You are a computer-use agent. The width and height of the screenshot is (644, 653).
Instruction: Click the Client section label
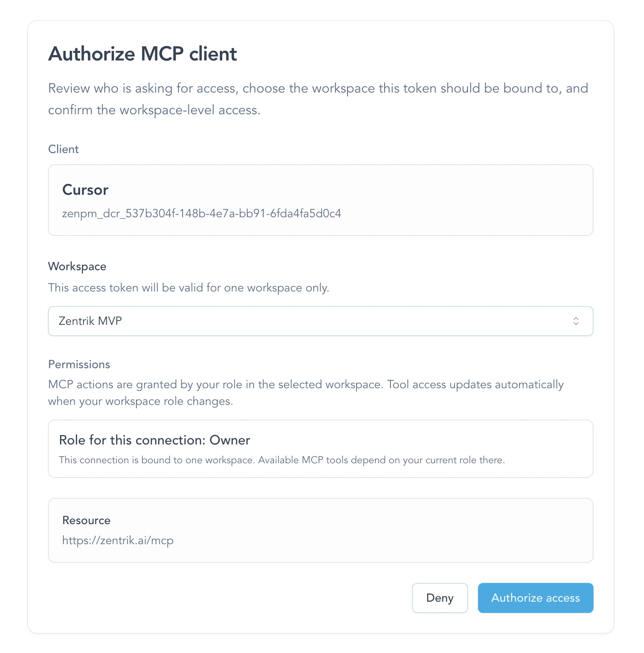(x=63, y=149)
